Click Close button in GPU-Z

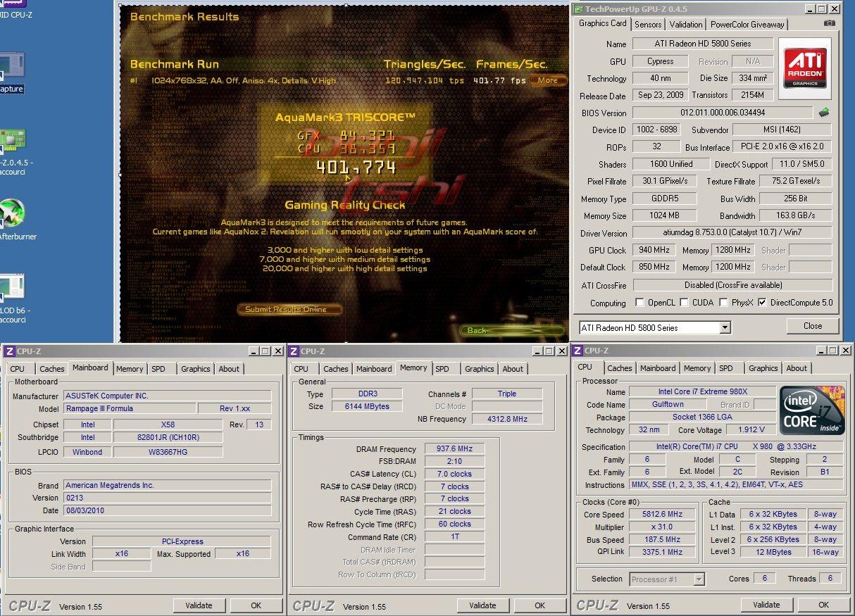[x=813, y=326]
